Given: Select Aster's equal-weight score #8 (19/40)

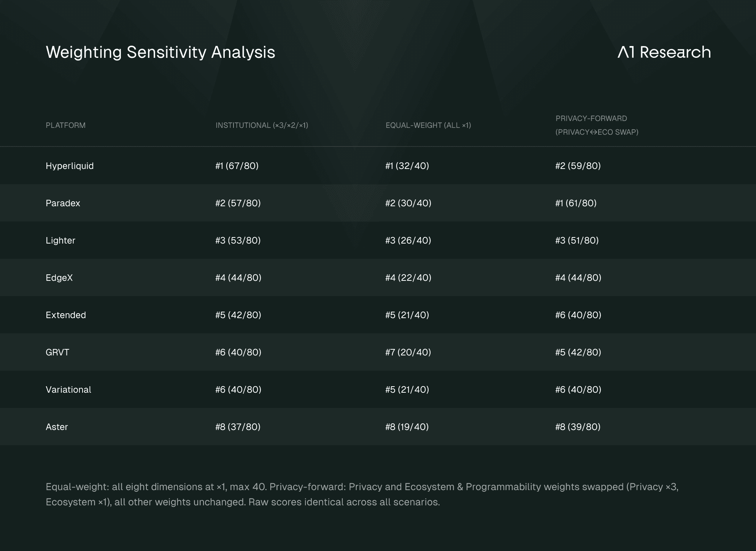Looking at the screenshot, I should [407, 427].
